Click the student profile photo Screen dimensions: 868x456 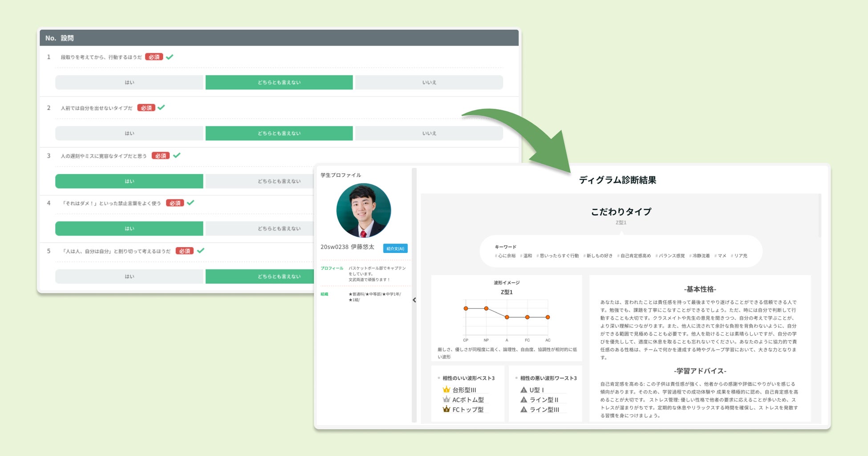pos(364,211)
